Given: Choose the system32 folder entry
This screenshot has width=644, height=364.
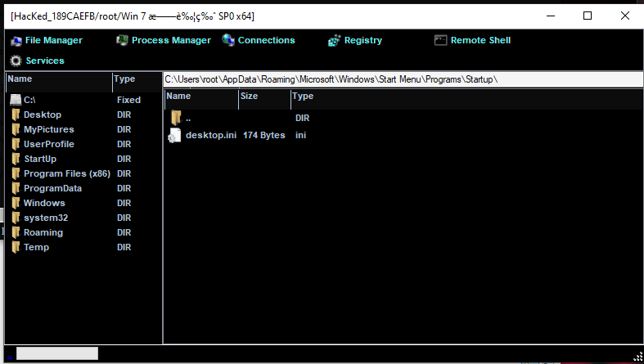Looking at the screenshot, I should [46, 218].
